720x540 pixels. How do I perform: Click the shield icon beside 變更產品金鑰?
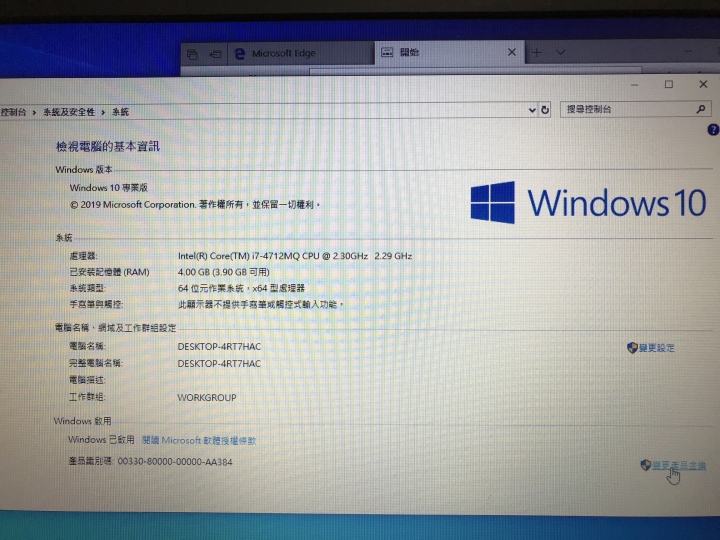coord(646,465)
